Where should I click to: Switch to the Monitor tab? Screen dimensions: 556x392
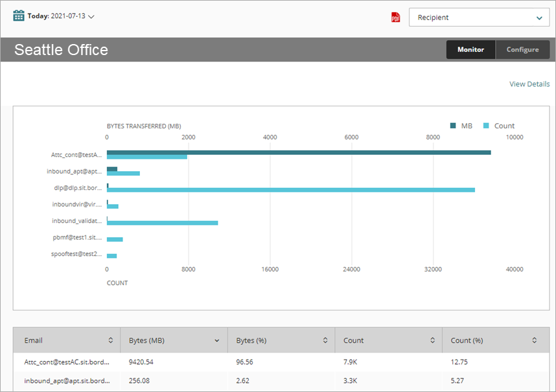pos(470,50)
